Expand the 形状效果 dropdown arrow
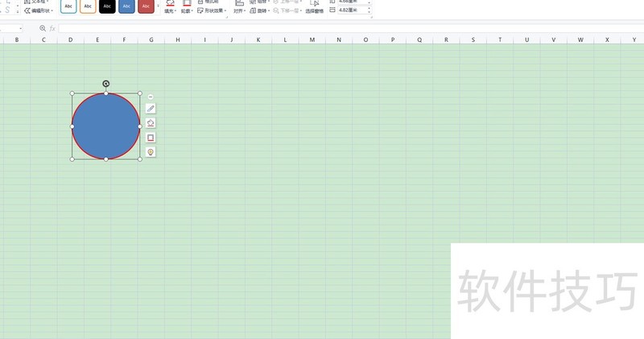This screenshot has height=339, width=644. (x=225, y=10)
